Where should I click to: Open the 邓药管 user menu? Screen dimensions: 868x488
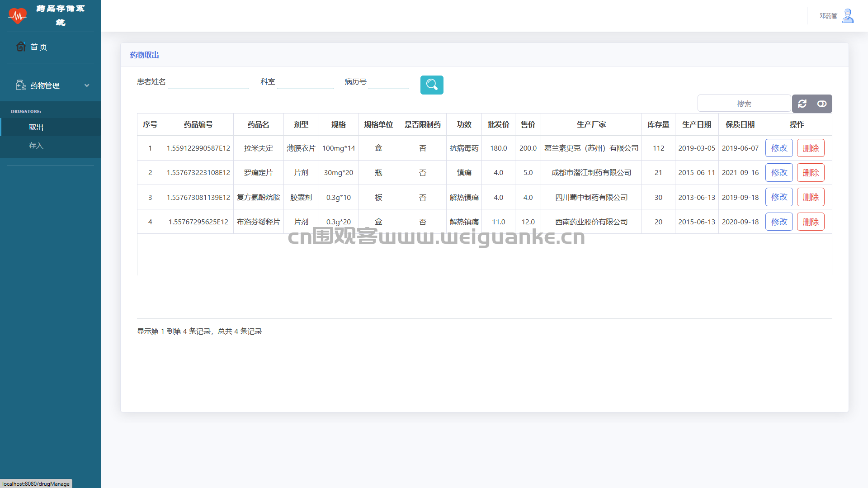pos(828,16)
